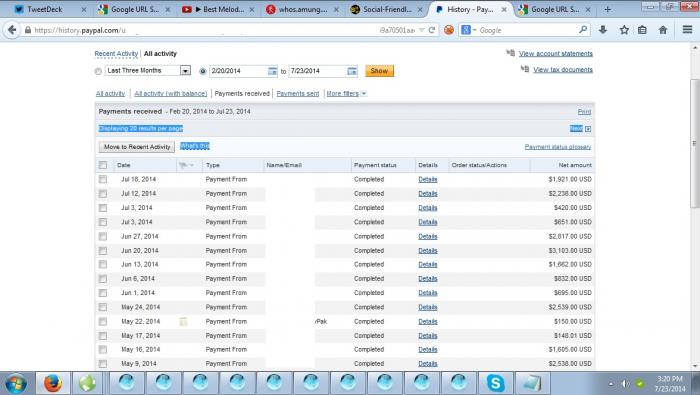Open Details for the Jun 20, 2014 payment
The height and width of the screenshot is (395, 700).
point(428,251)
